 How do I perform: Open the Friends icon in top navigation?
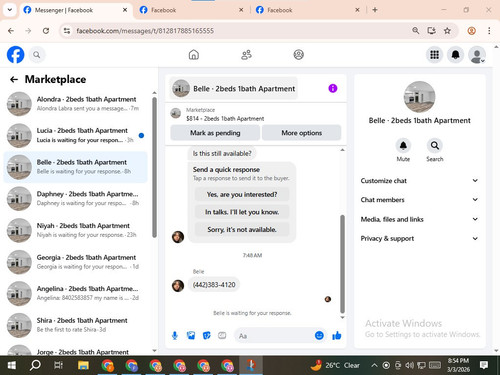(246, 55)
